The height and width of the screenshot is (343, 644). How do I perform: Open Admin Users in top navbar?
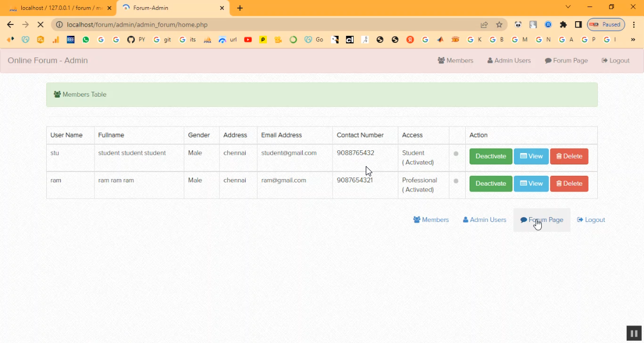(x=509, y=60)
